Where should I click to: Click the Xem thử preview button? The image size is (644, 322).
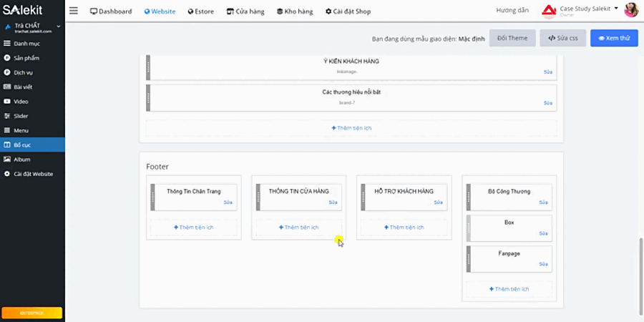tap(614, 38)
